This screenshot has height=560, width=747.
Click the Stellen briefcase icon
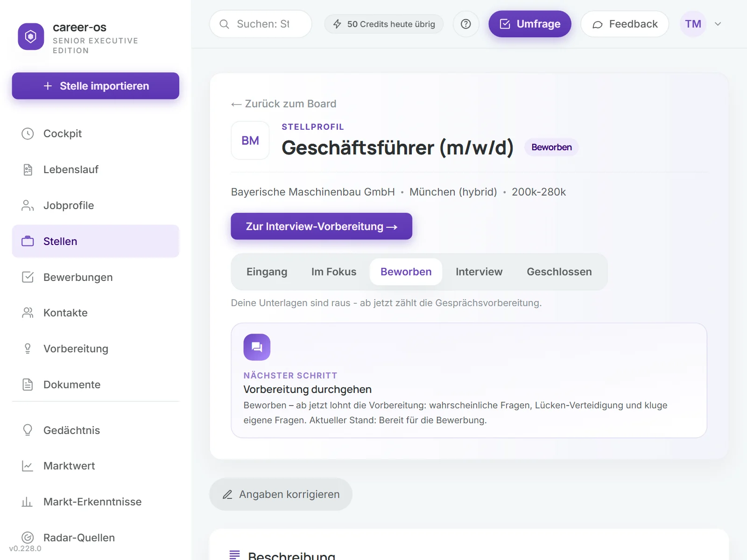pos(28,241)
